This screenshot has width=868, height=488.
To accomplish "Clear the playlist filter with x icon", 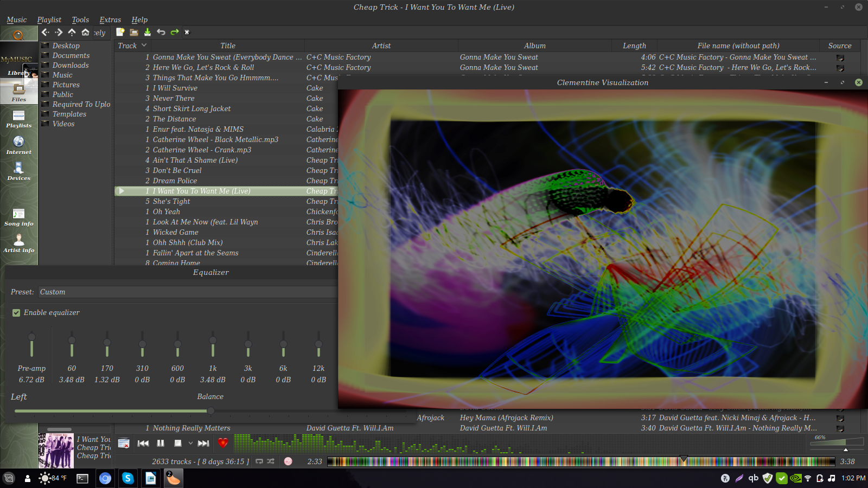I will [187, 32].
